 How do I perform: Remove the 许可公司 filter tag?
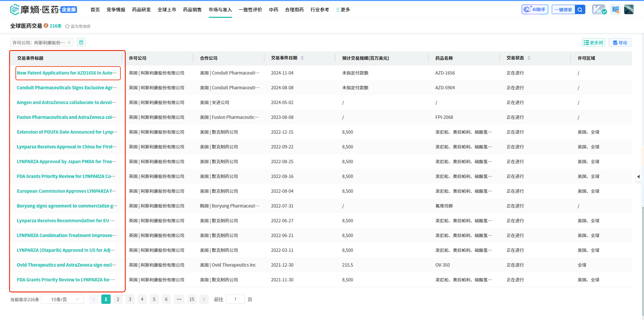tap(69, 42)
